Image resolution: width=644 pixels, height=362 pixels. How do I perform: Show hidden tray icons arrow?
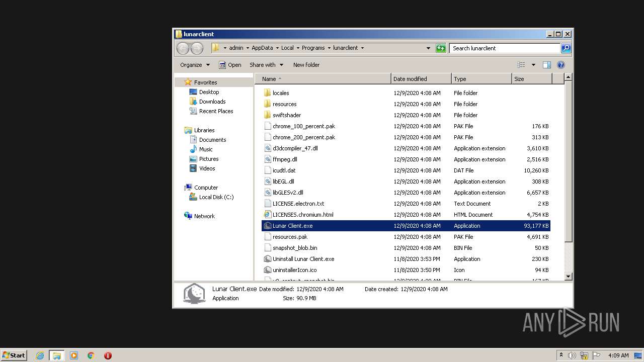pos(561,355)
